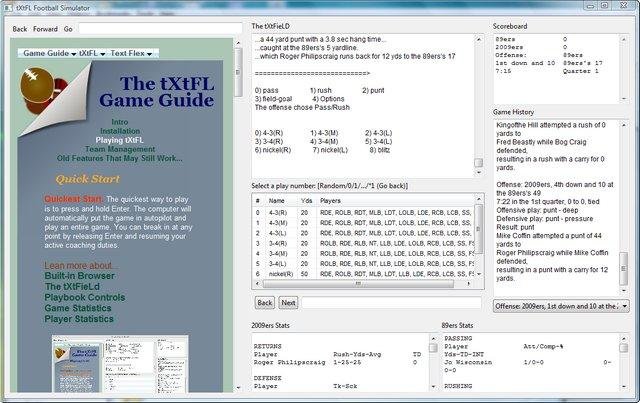Click Game History vertical scrollbar thumb
This screenshot has width=640, height=403.
624,268
